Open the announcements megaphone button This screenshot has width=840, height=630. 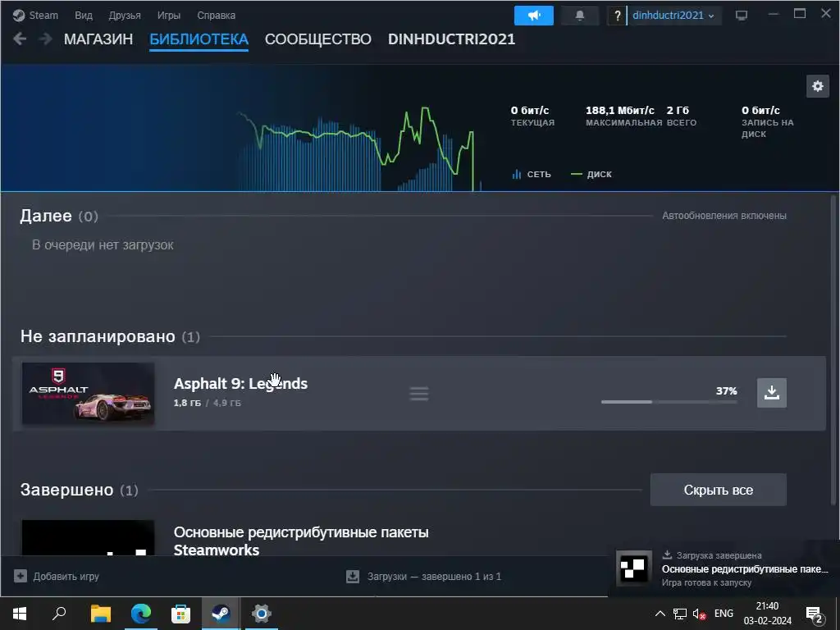533,16
